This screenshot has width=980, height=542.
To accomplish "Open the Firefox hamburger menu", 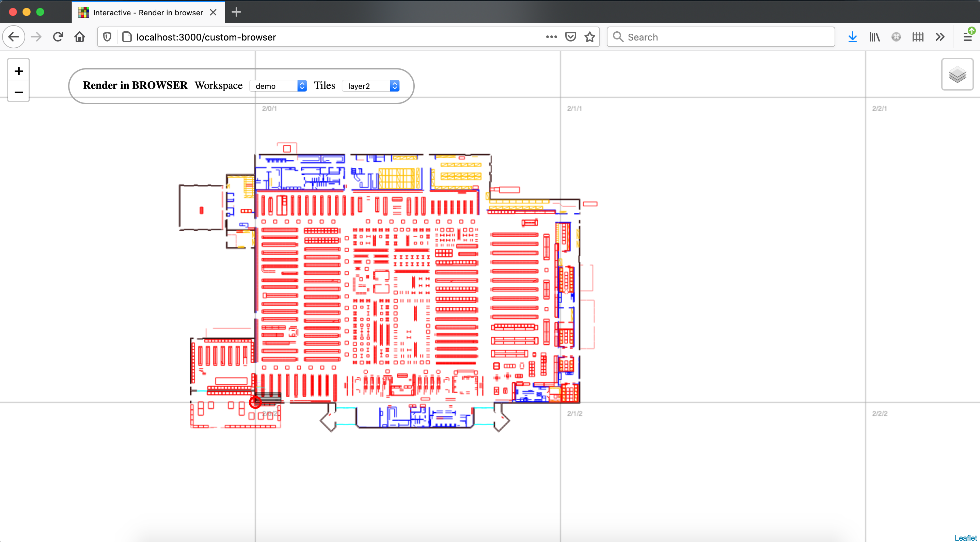I will 967,37.
